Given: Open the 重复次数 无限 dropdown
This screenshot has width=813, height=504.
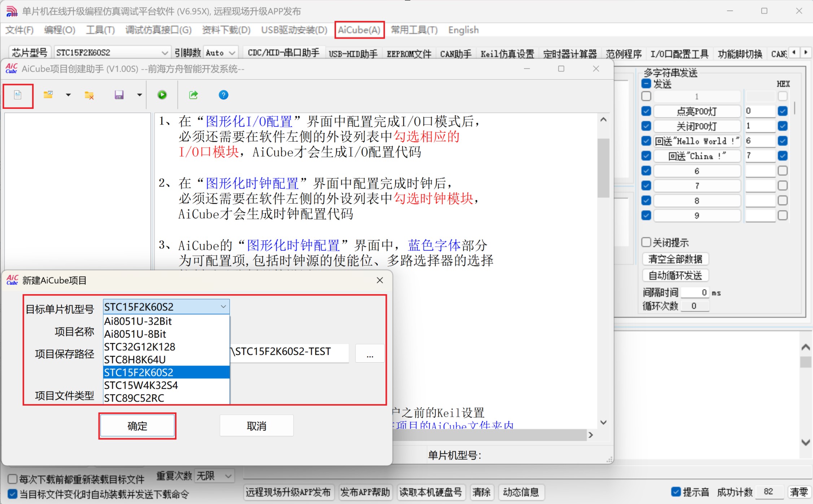Looking at the screenshot, I should pos(215,476).
